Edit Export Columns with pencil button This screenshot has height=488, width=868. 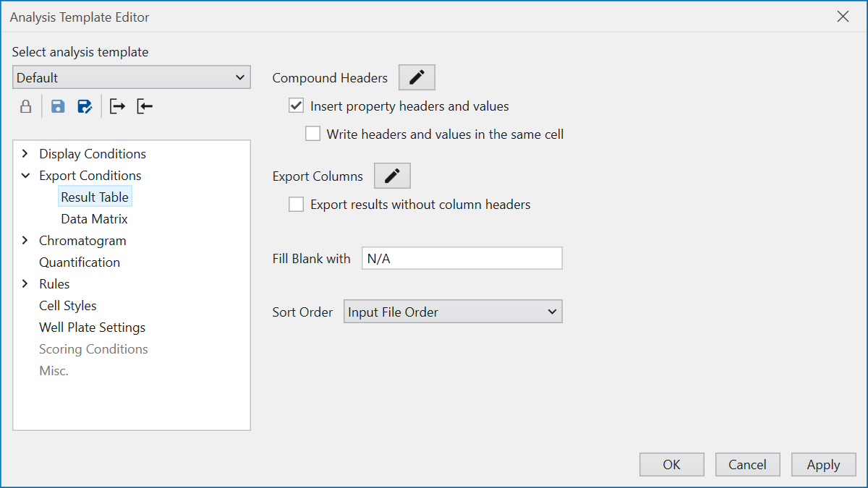coord(392,176)
